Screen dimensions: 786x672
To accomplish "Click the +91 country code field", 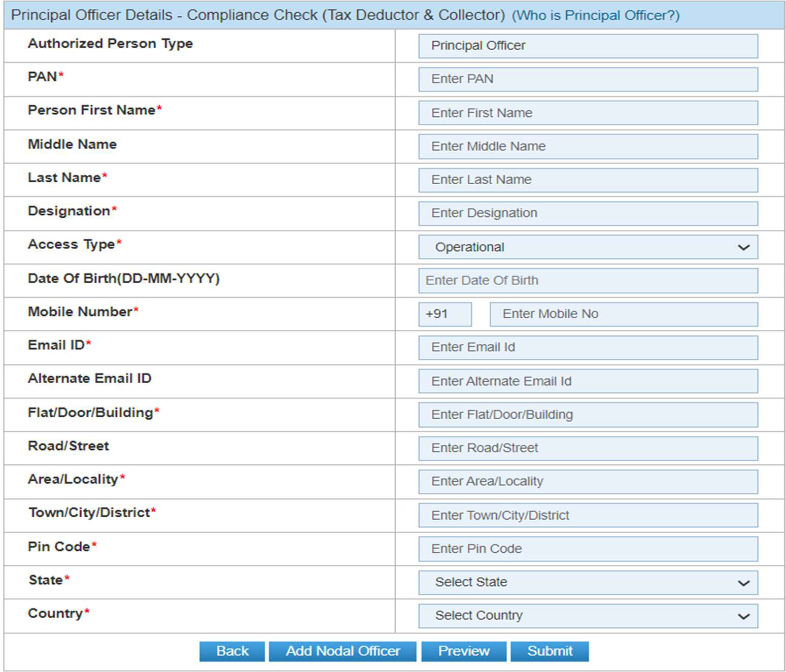I will [445, 314].
